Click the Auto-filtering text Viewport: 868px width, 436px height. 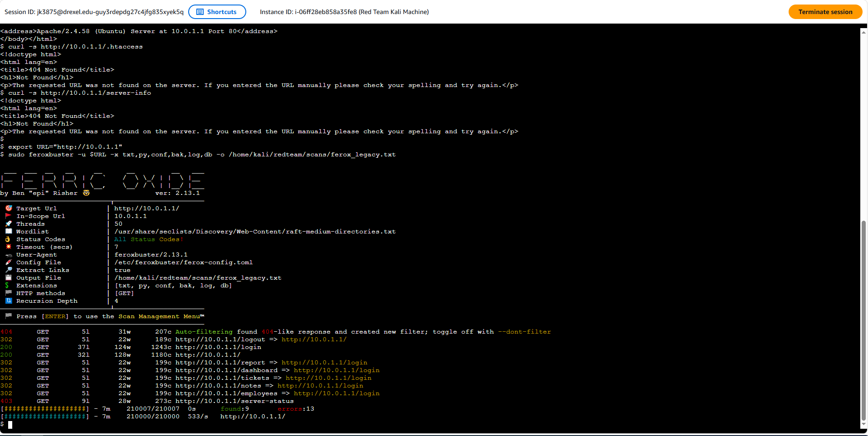click(x=204, y=331)
